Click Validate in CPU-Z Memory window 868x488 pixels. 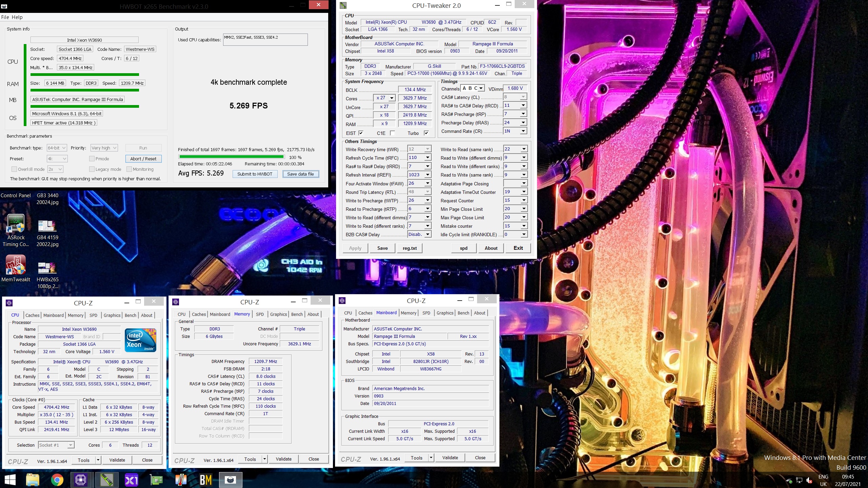click(x=283, y=459)
